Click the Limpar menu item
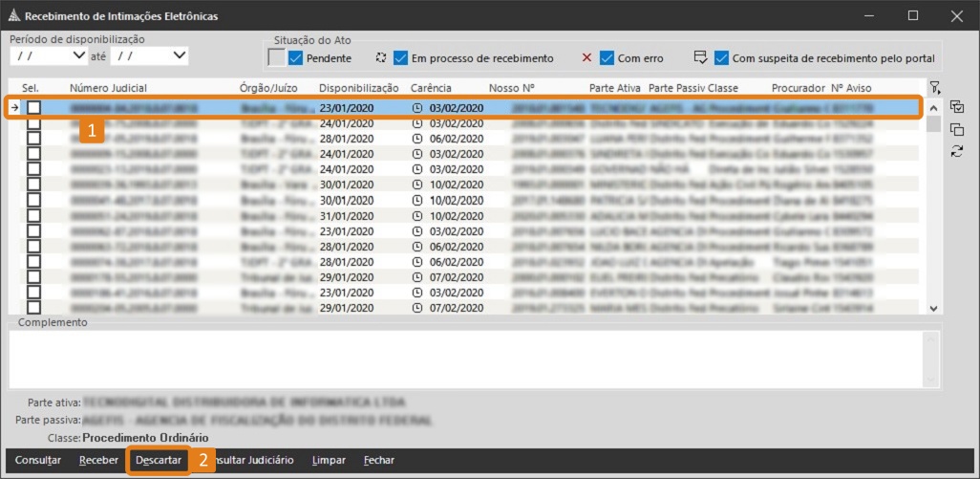 coord(329,460)
